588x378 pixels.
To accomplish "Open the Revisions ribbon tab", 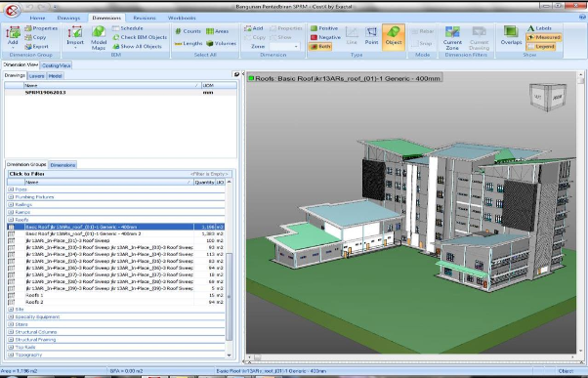I will pyautogui.click(x=145, y=18).
